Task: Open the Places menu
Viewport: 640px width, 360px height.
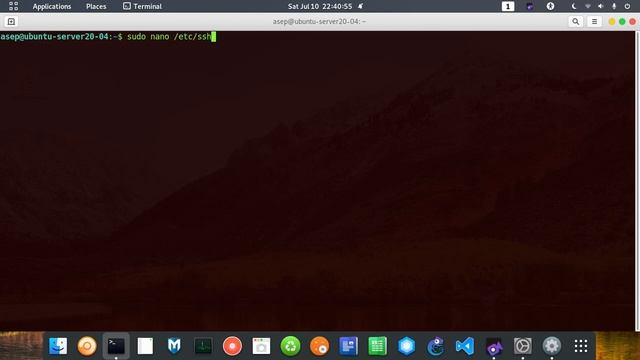Action: pyautogui.click(x=96, y=6)
